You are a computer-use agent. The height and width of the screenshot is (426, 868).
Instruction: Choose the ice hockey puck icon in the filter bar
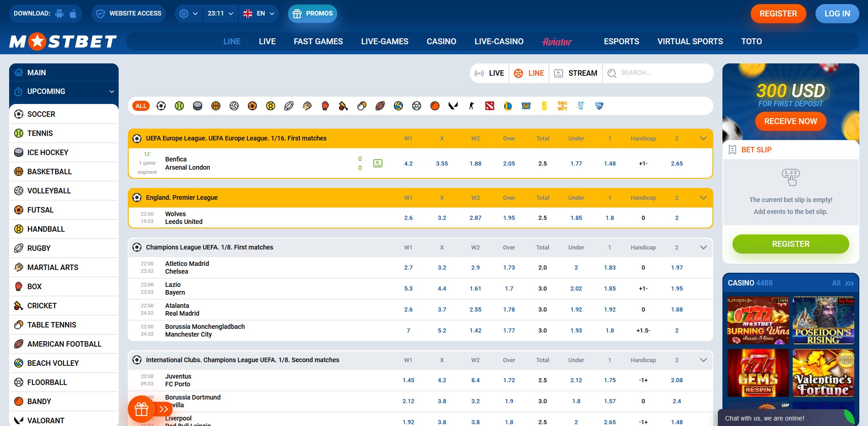click(198, 106)
